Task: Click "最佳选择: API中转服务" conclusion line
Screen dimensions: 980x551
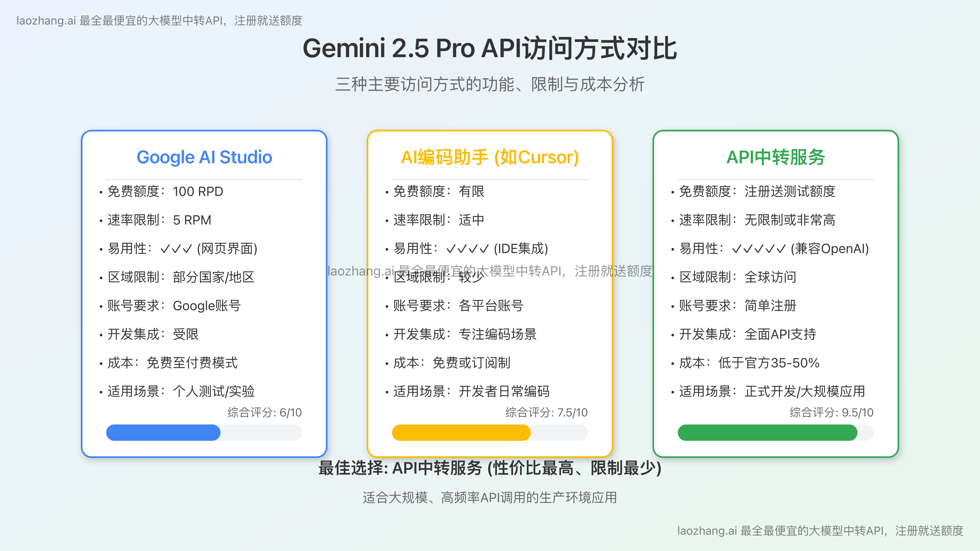Action: click(490, 468)
